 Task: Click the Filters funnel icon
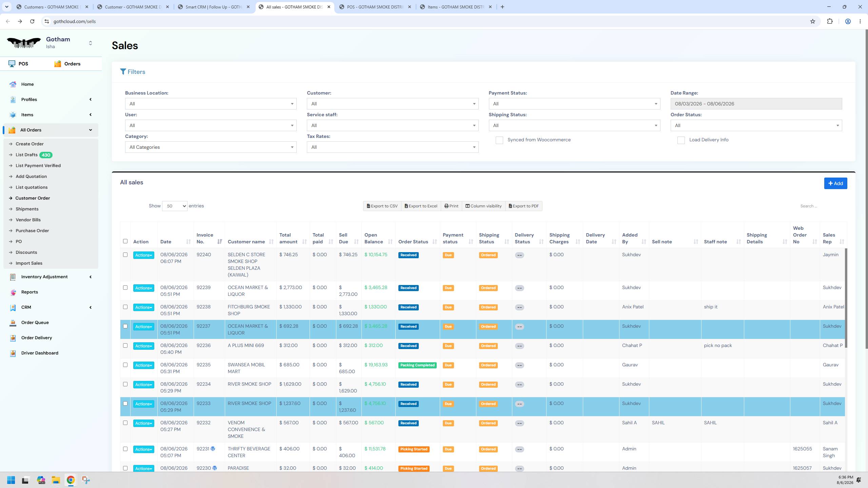click(x=123, y=72)
